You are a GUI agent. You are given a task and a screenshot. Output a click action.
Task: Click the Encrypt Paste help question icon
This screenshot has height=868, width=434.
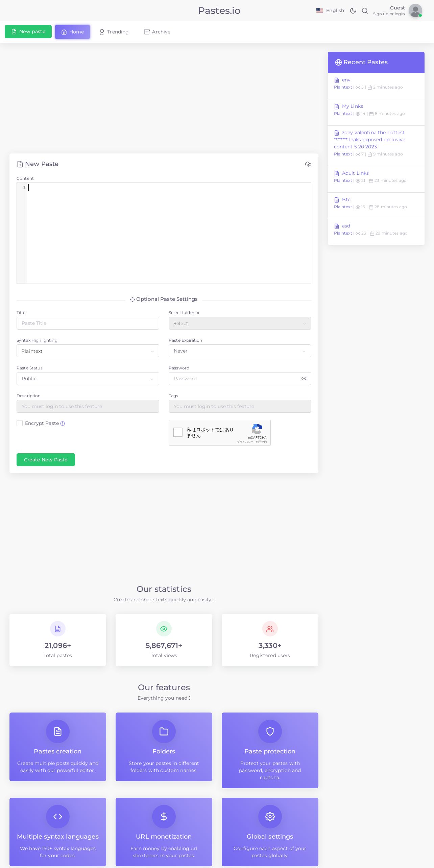[x=63, y=424]
